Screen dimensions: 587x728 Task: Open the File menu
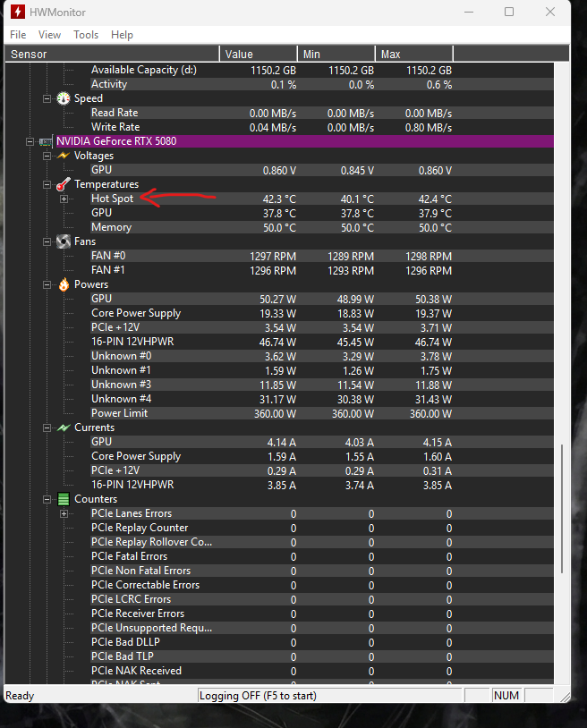pyautogui.click(x=18, y=35)
